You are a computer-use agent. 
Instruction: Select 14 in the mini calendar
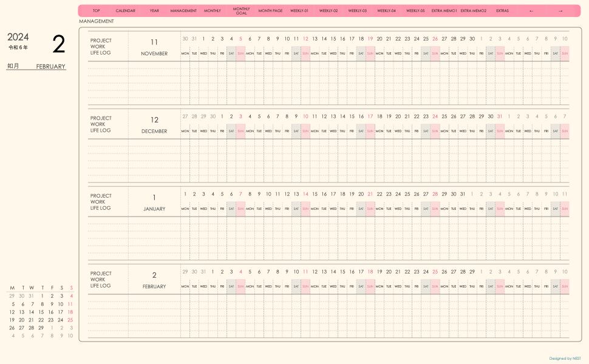click(x=31, y=312)
